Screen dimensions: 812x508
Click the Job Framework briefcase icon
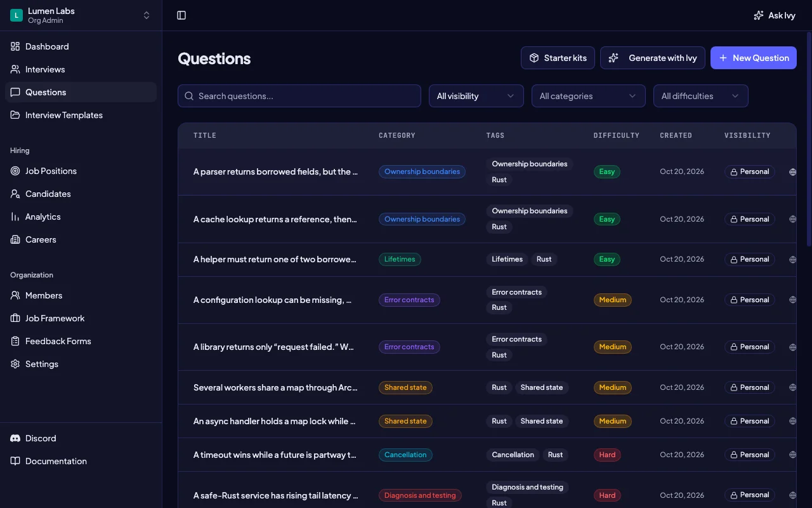coord(15,318)
